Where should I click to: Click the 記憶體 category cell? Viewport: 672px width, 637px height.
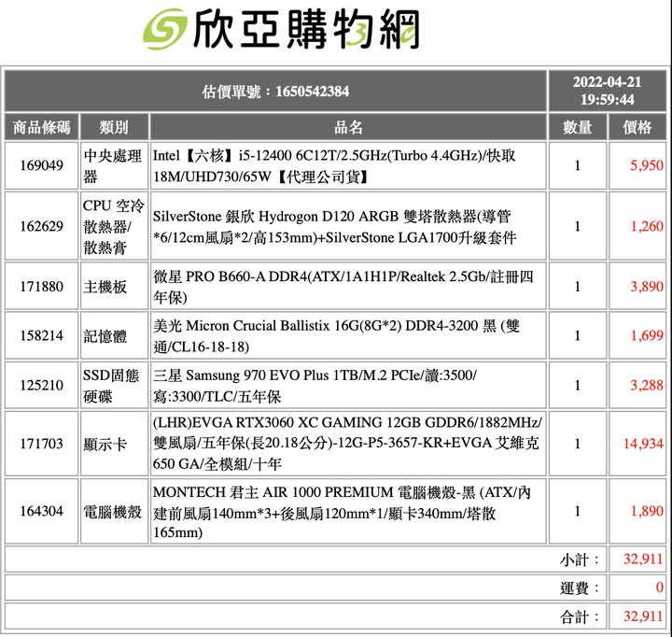coord(114,335)
